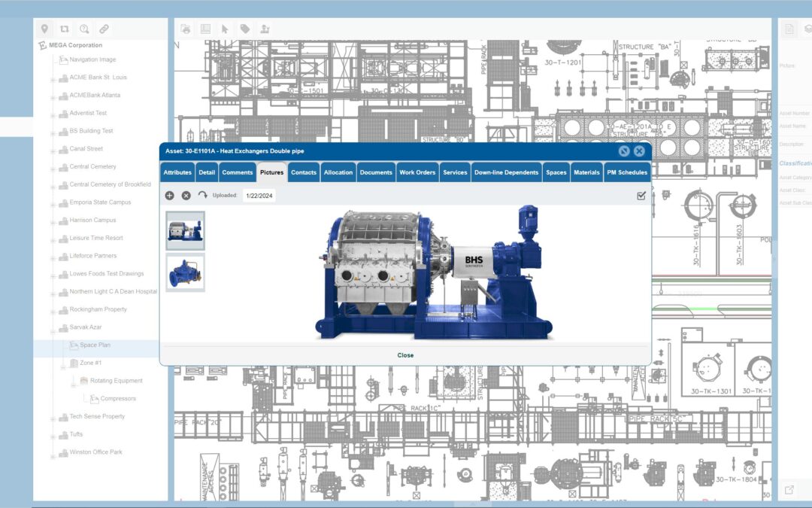Viewport: 812px width, 508px height.
Task: Select the Space Plan tree item
Action: [95, 345]
